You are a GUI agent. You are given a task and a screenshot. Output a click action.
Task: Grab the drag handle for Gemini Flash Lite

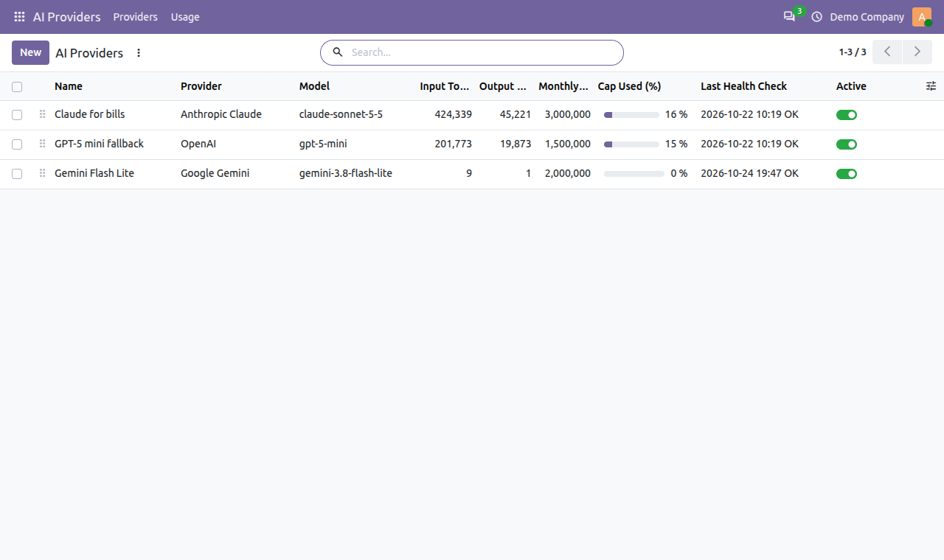[x=42, y=173]
